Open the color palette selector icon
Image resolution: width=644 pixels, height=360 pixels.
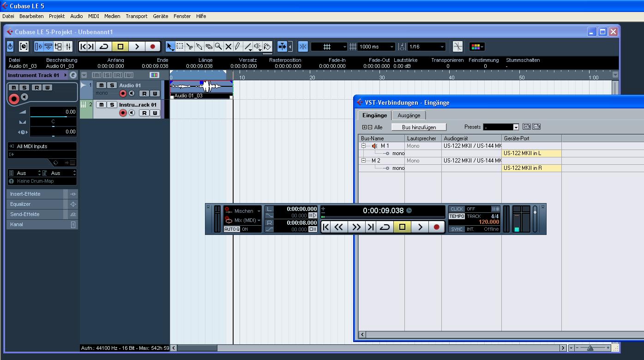pyautogui.click(x=476, y=47)
